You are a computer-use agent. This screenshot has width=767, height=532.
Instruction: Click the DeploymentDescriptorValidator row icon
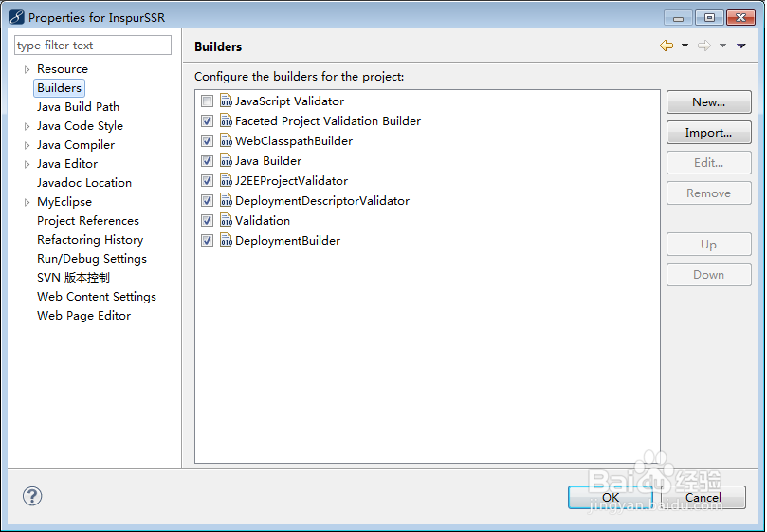(x=226, y=201)
